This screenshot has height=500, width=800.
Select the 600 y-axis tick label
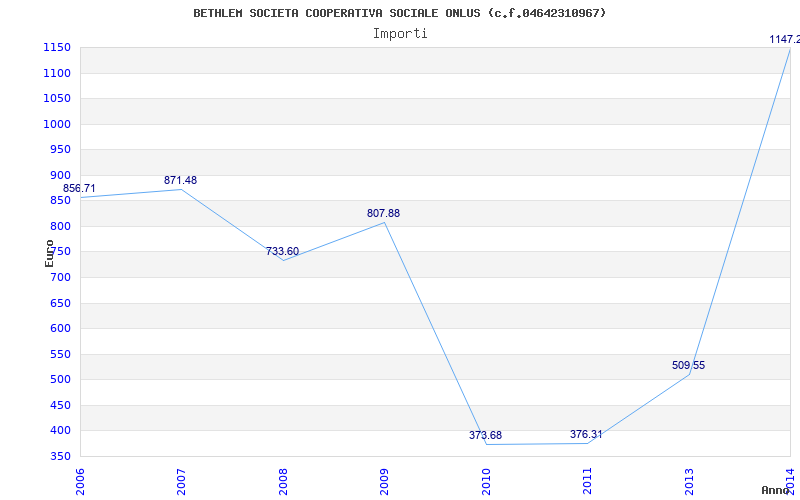[60, 329]
